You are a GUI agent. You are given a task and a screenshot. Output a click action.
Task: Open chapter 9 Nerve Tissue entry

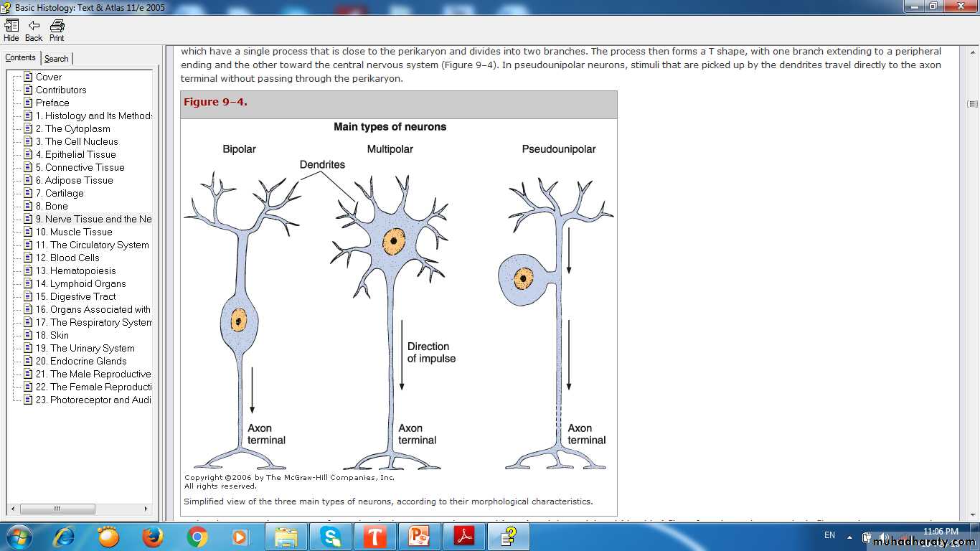[x=93, y=219]
